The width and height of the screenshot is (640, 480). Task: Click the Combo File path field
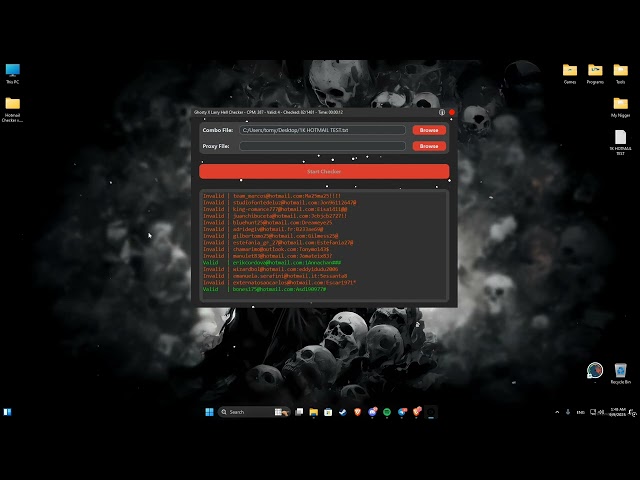tap(322, 130)
